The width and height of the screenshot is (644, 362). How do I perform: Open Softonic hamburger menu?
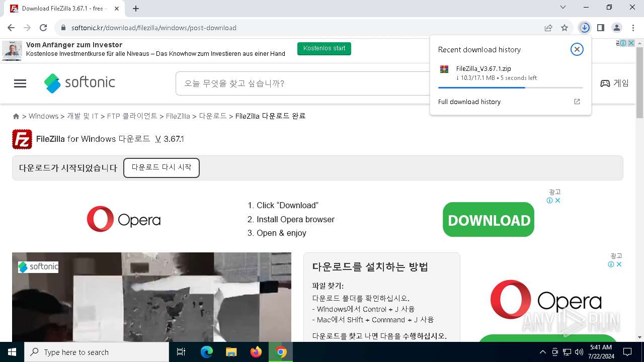click(20, 83)
